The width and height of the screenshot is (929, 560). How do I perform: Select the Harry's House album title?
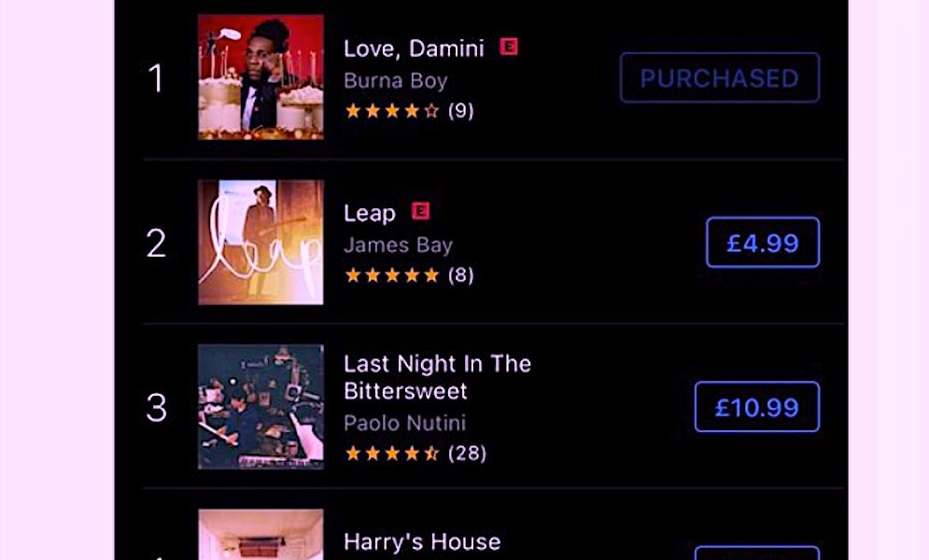tap(422, 542)
